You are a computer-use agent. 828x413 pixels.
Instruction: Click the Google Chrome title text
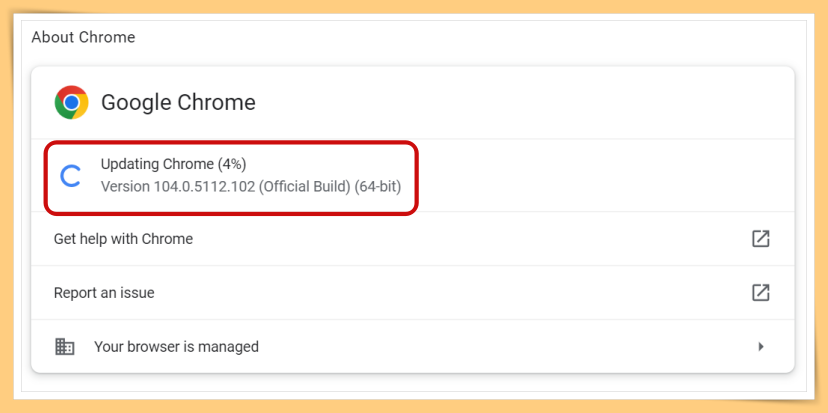[178, 102]
